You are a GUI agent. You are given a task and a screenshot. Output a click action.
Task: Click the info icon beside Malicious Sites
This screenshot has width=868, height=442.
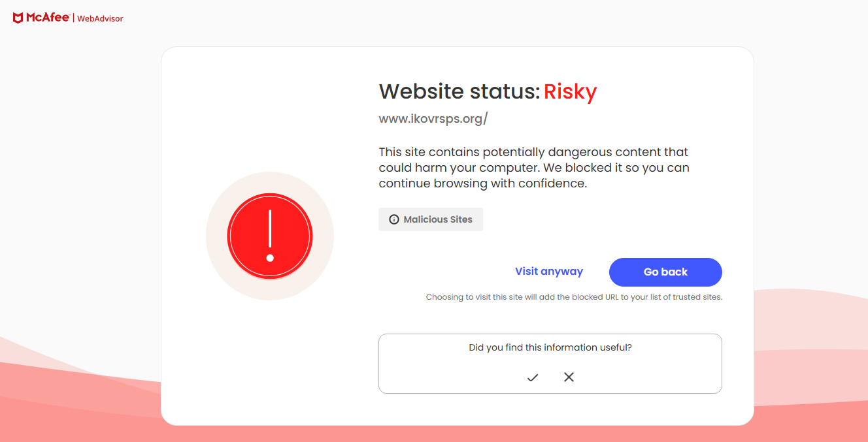pos(394,220)
